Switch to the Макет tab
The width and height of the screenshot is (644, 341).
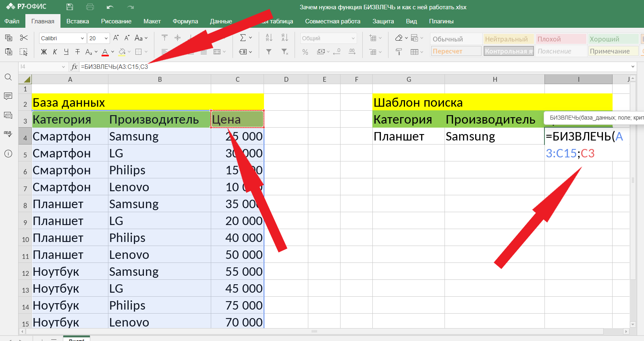[x=152, y=21]
